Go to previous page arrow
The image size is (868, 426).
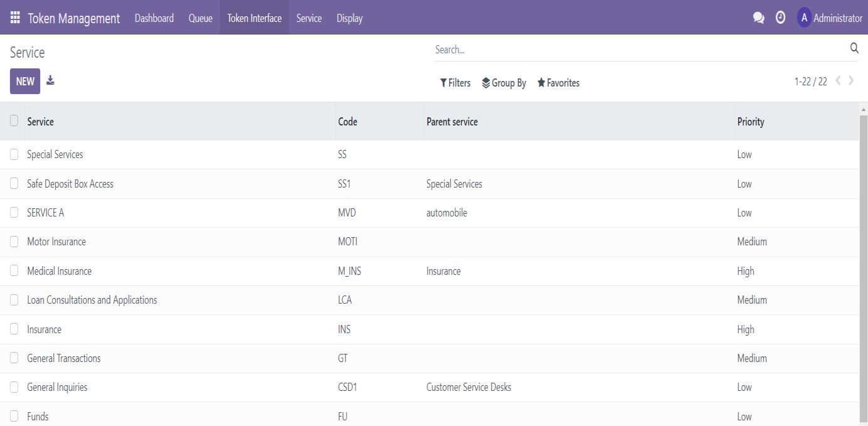838,80
